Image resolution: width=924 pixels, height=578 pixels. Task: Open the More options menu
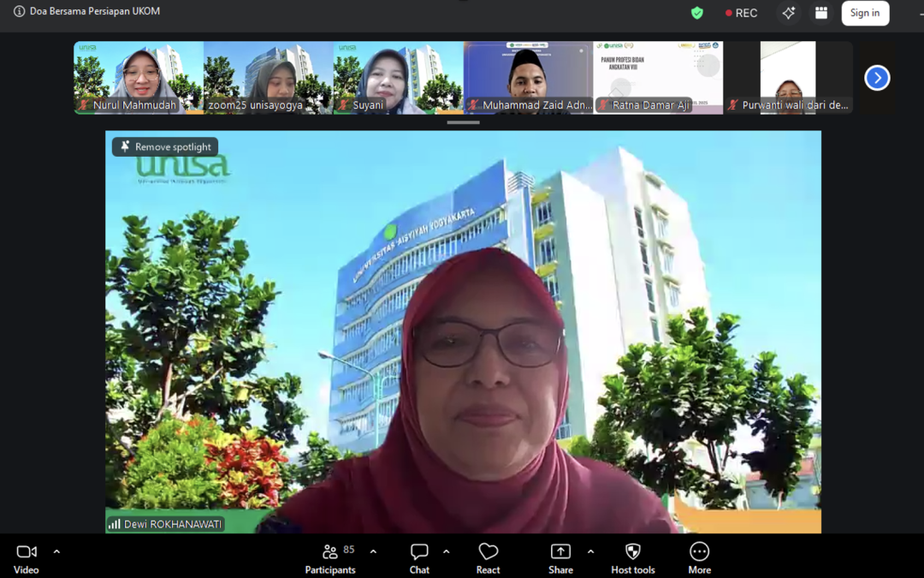[x=699, y=558]
